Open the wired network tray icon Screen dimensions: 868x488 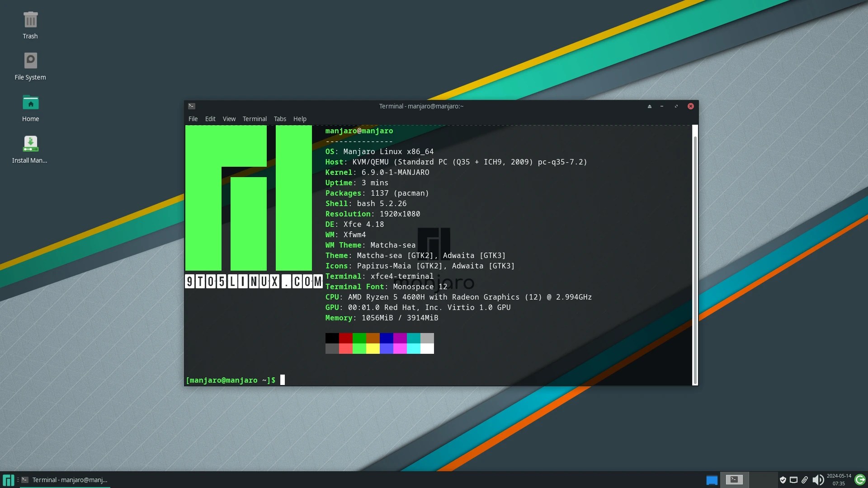tap(793, 480)
